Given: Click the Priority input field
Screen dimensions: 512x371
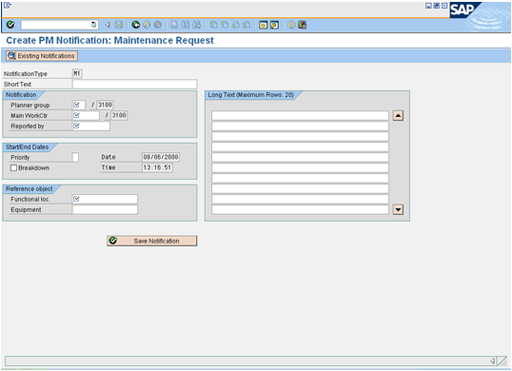Looking at the screenshot, I should point(76,157).
